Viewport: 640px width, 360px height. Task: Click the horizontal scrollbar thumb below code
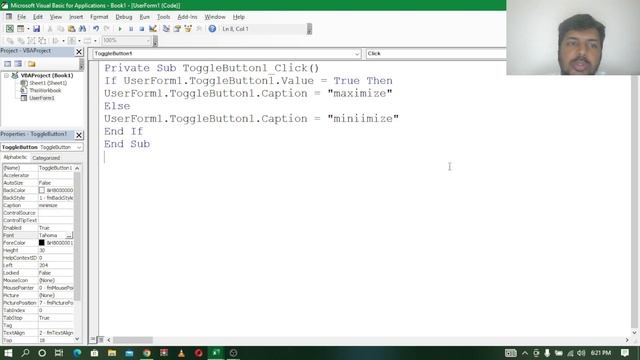pyautogui.click(x=133, y=340)
